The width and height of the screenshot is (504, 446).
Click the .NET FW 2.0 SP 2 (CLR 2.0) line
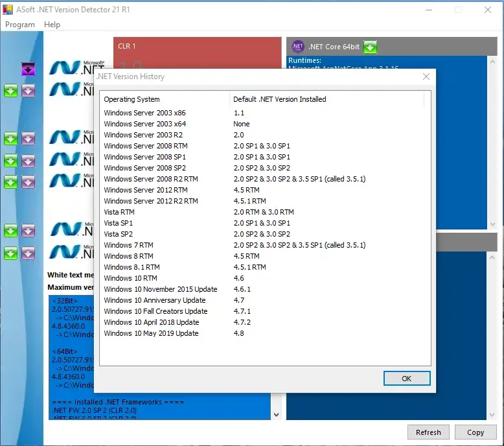(x=94, y=410)
